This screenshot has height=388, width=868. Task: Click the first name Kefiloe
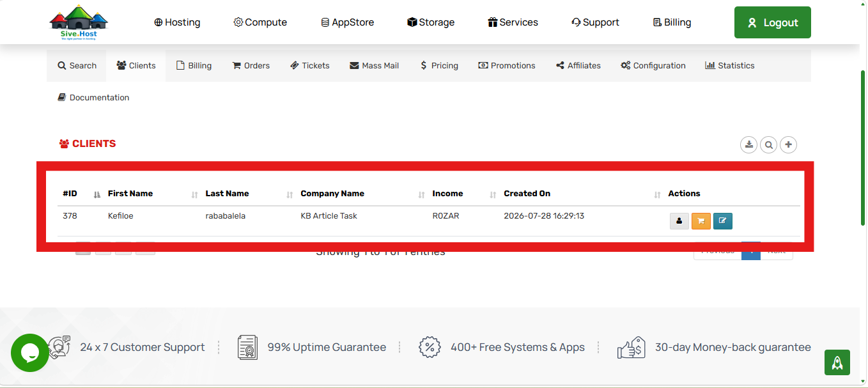point(121,216)
